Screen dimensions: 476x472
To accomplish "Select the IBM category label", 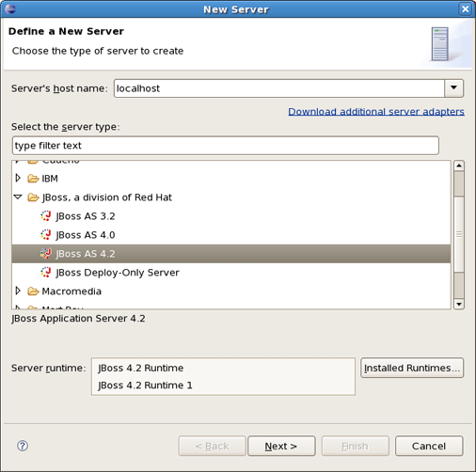I will (x=50, y=179).
